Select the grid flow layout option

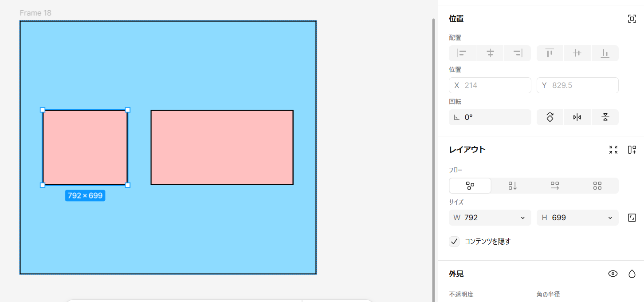[x=597, y=186]
